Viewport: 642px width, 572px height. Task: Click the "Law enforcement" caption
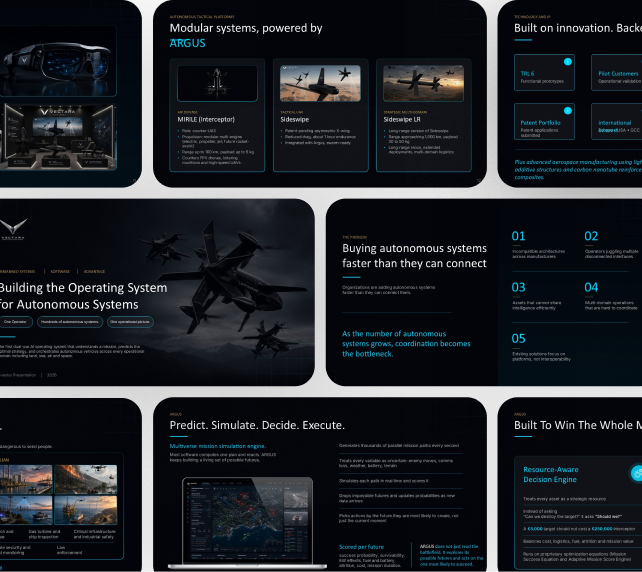pyautogui.click(x=69, y=550)
